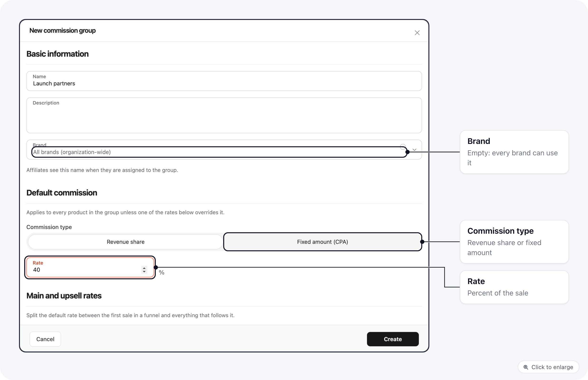Click the Basic information heading
588x380 pixels.
coord(57,54)
